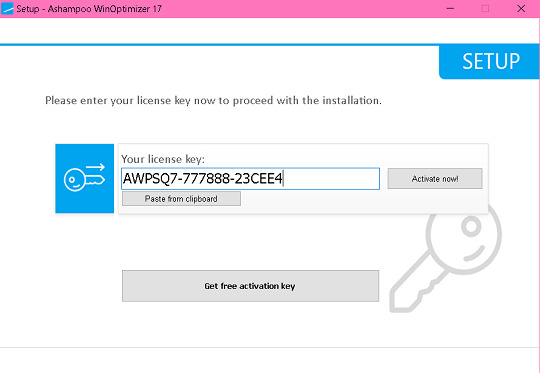Click the Ashampoo app icon in title bar
Screen dimensions: 540x373
[x=7, y=9]
